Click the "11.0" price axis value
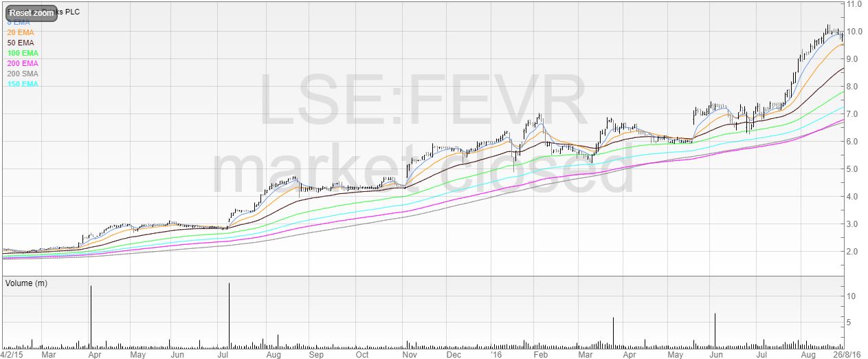The width and height of the screenshot is (868, 359). tap(855, 4)
